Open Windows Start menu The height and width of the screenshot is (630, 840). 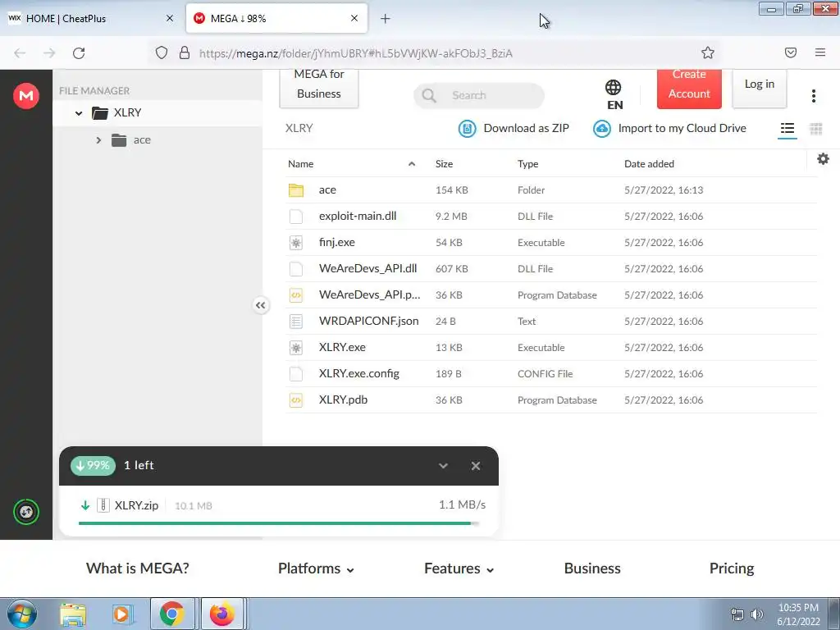[21, 614]
